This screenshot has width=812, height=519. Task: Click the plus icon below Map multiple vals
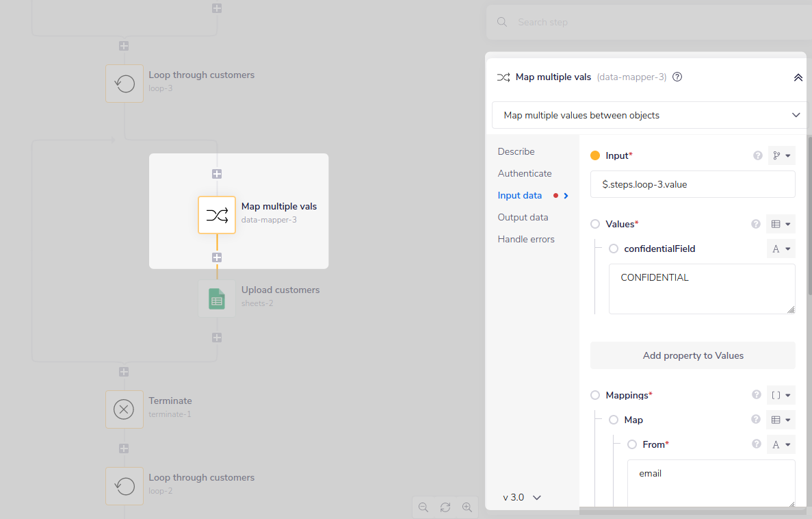click(x=216, y=257)
